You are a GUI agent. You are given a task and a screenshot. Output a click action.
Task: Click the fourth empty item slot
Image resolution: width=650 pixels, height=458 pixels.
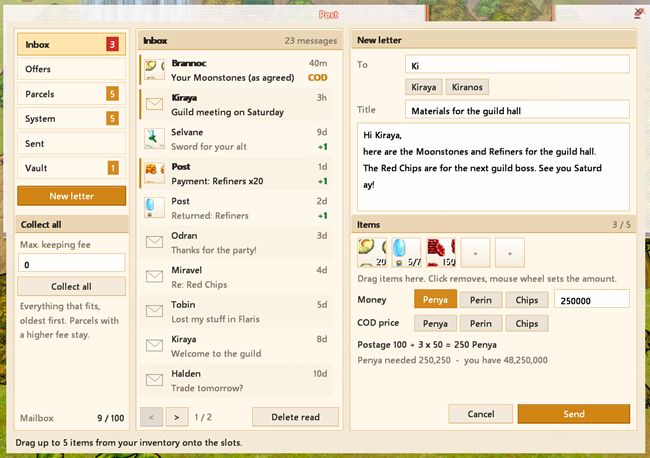(475, 252)
